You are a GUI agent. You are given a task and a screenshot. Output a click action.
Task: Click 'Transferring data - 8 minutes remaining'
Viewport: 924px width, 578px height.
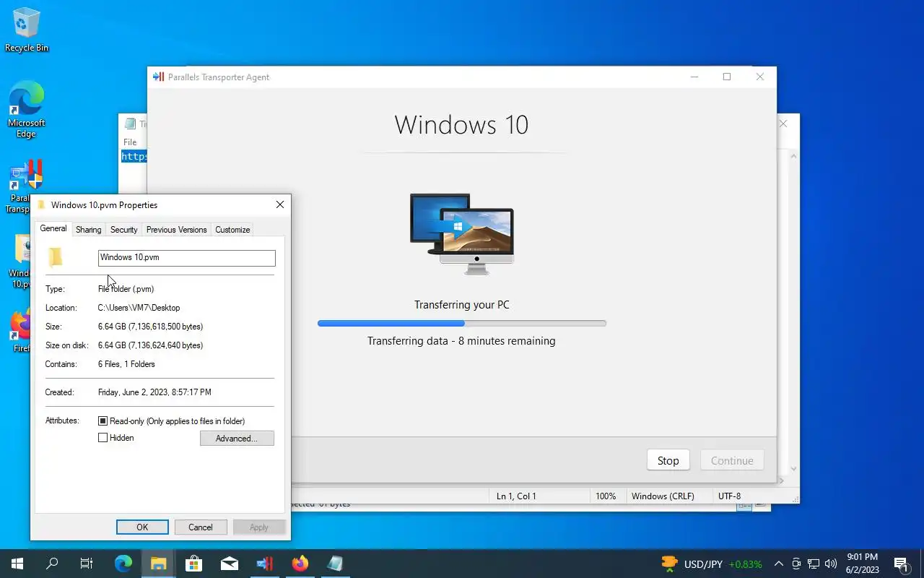(x=461, y=341)
